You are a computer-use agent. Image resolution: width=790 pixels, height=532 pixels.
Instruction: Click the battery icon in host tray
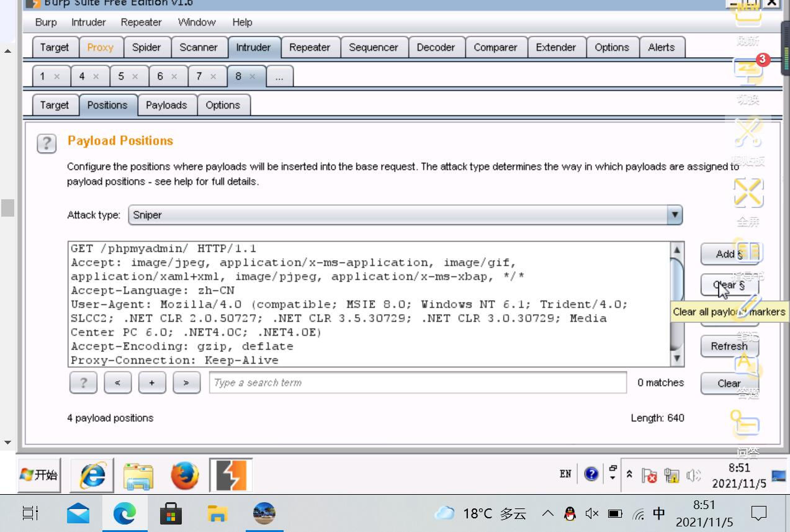point(615,513)
